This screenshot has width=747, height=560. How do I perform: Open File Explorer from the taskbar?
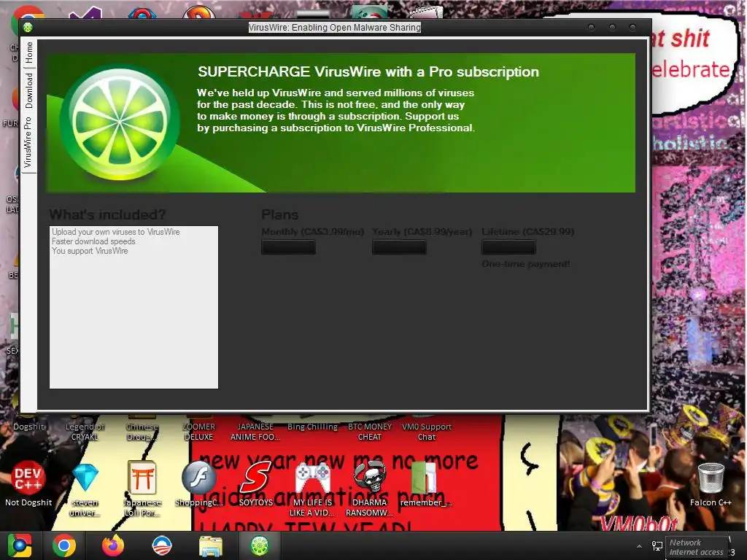tap(210, 546)
